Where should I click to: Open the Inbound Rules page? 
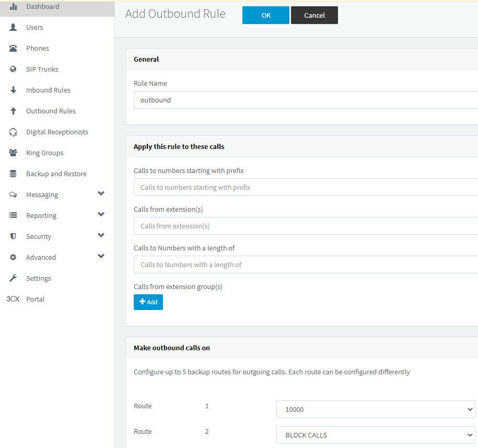coord(48,90)
